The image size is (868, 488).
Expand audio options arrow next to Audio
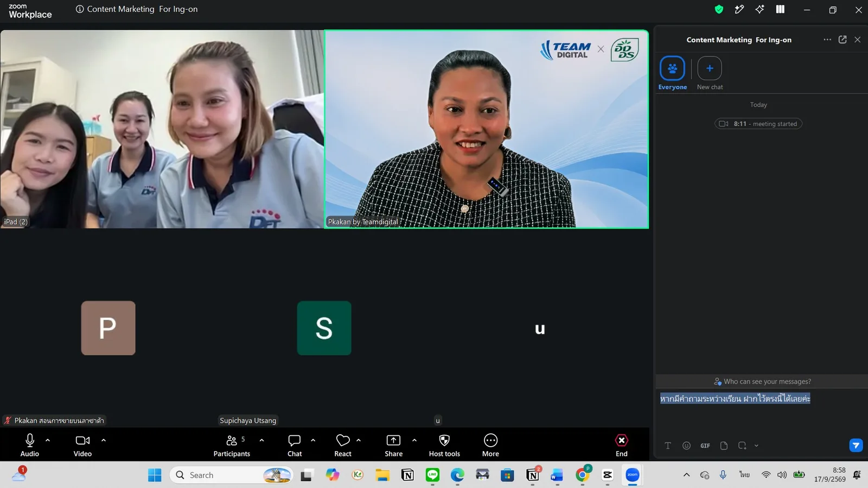tap(48, 440)
